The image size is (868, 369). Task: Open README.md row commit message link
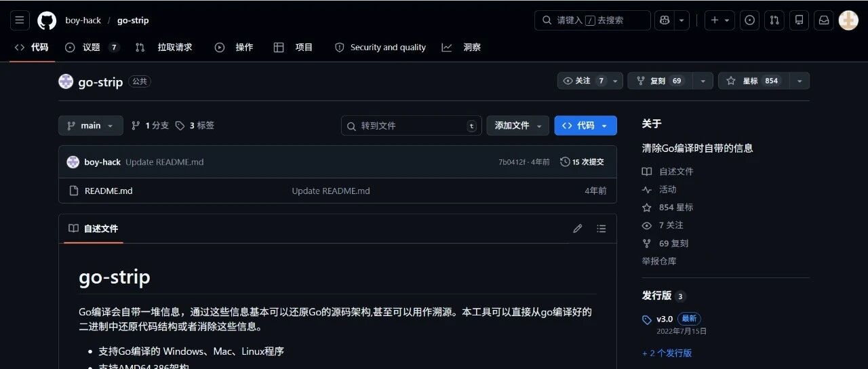click(331, 191)
